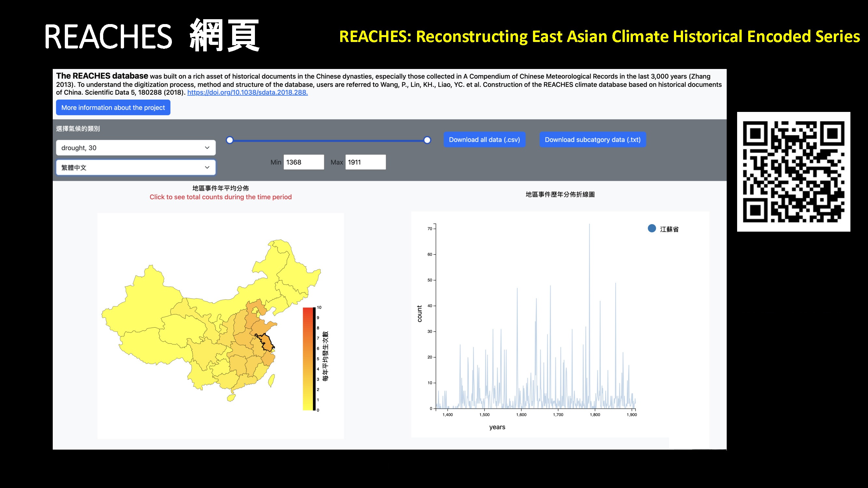
Task: Click Hainan island on the map
Action: click(231, 398)
